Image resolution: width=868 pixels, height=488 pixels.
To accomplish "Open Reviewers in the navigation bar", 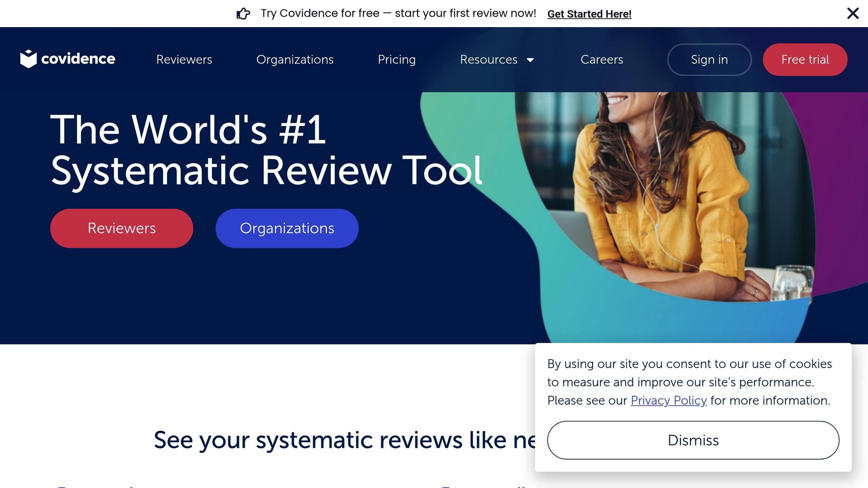I will (184, 60).
